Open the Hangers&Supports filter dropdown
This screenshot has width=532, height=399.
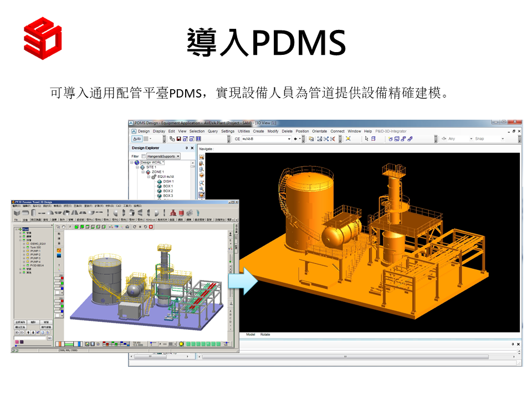163,156
